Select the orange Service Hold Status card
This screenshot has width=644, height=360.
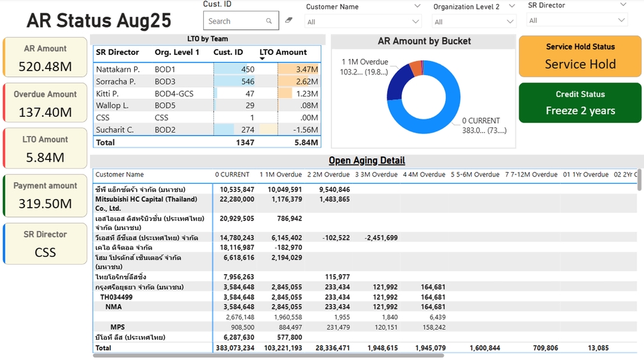tap(580, 56)
